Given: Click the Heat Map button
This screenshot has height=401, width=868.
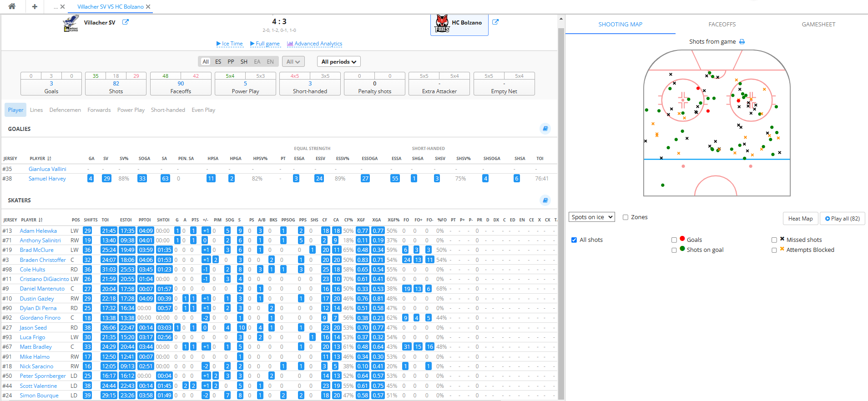Looking at the screenshot, I should pyautogui.click(x=800, y=219).
